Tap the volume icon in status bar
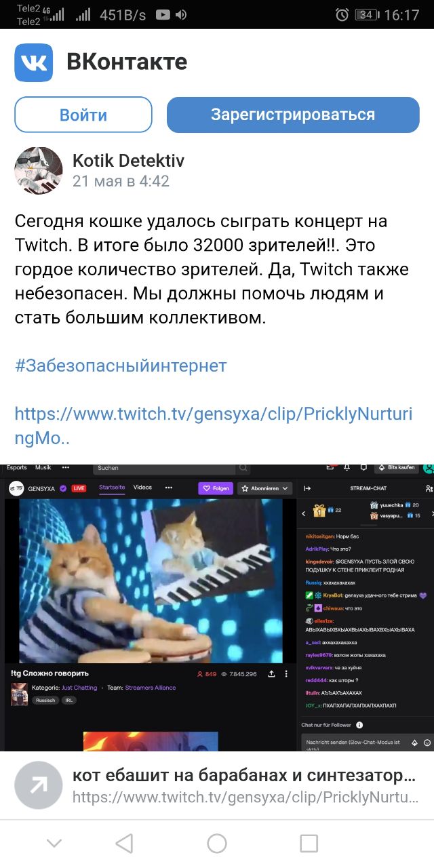Image resolution: width=434 pixels, height=868 pixels. [182, 14]
